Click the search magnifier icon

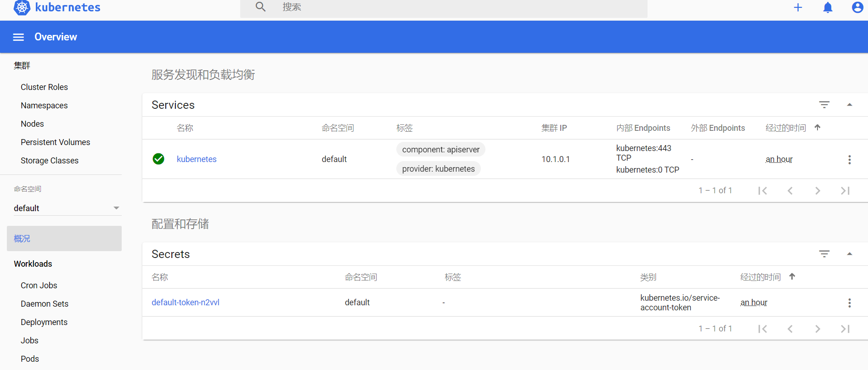tap(260, 7)
